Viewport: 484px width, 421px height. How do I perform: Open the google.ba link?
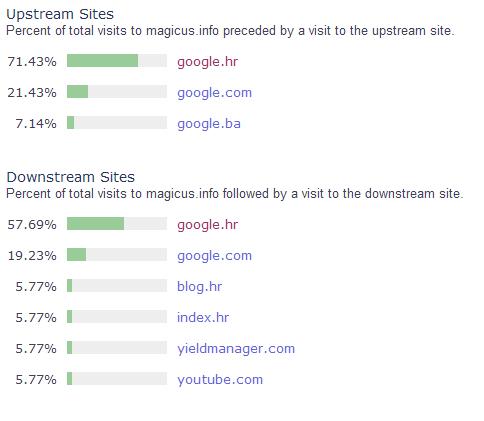click(x=209, y=124)
